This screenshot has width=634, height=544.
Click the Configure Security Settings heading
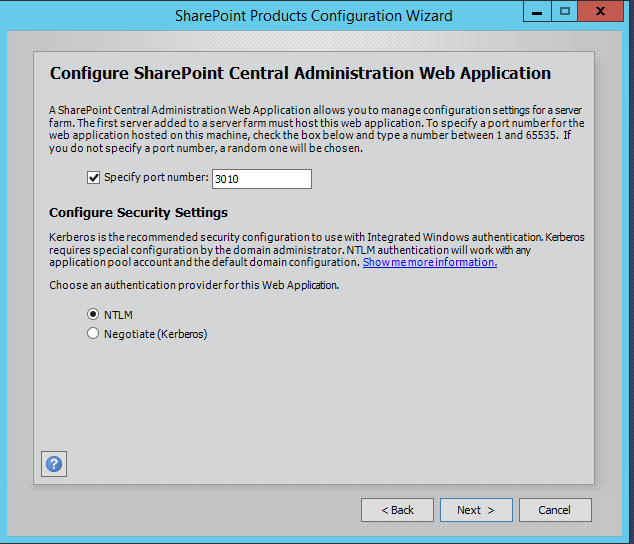pos(138,213)
